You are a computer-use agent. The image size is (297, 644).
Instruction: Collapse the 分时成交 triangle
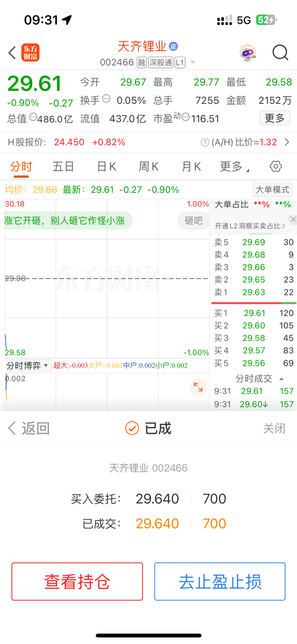click(x=282, y=379)
